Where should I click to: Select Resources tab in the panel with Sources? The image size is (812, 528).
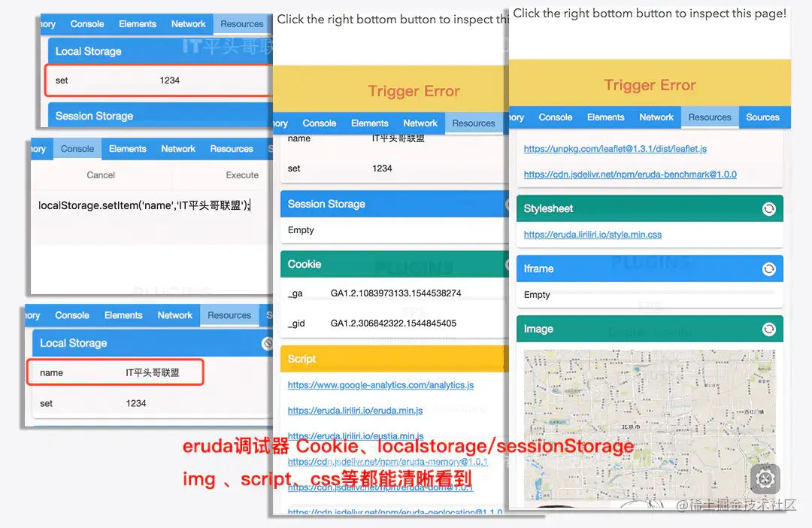[x=710, y=117]
